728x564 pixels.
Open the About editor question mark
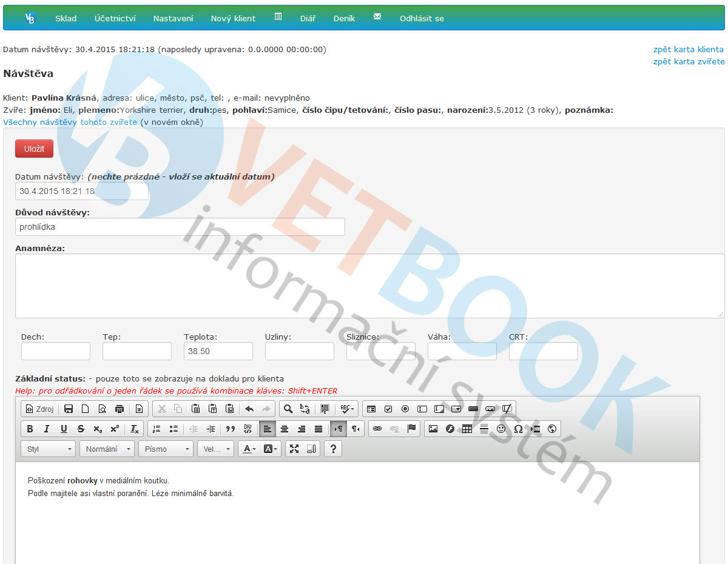333,449
